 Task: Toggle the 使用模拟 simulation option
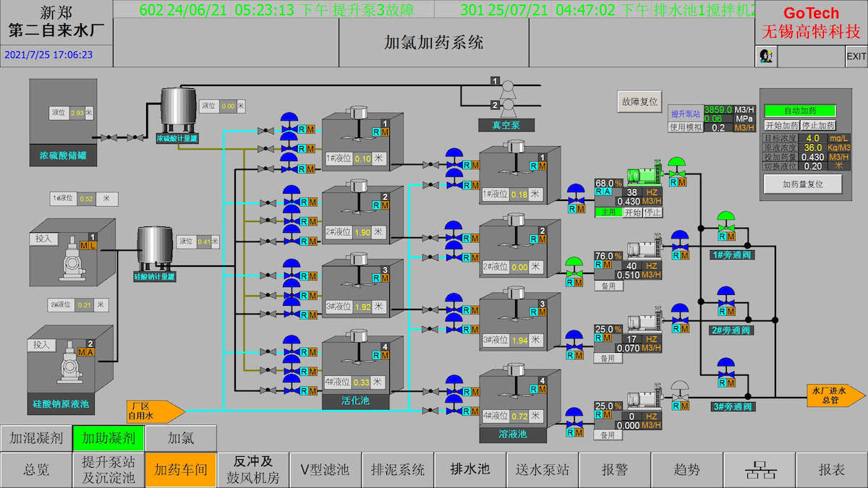[x=685, y=127]
